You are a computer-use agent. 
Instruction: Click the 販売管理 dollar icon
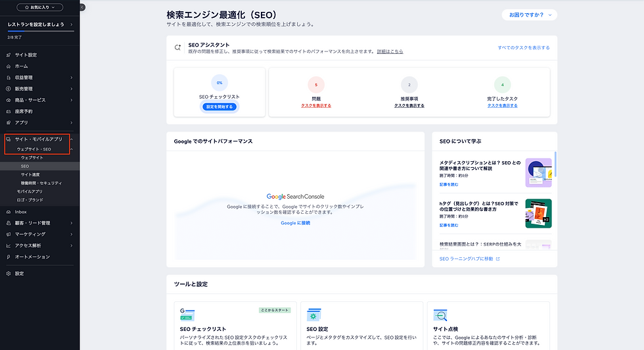[x=8, y=89]
